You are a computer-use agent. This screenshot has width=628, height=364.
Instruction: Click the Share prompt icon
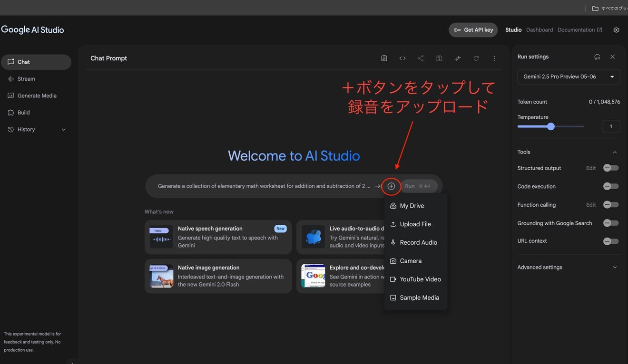pyautogui.click(x=421, y=58)
